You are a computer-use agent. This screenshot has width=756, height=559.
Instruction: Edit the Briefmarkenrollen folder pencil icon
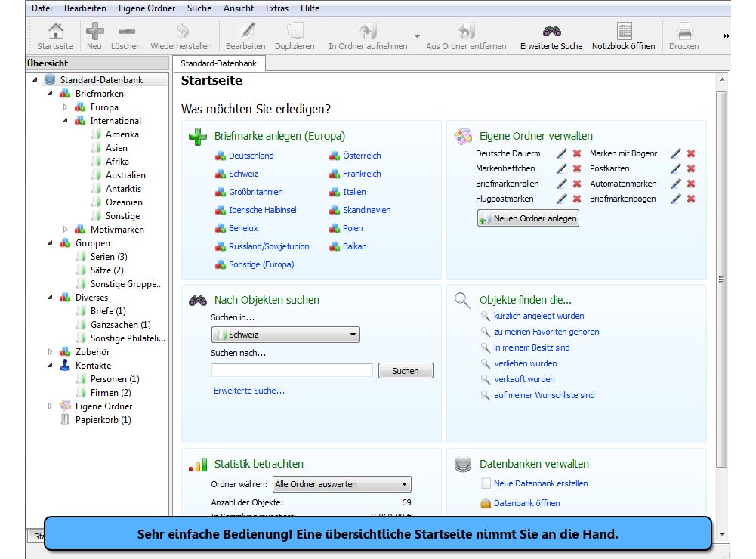pyautogui.click(x=562, y=184)
